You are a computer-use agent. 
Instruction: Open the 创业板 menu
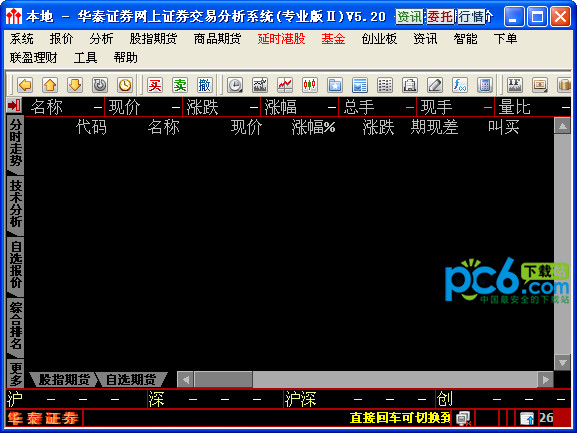point(379,39)
